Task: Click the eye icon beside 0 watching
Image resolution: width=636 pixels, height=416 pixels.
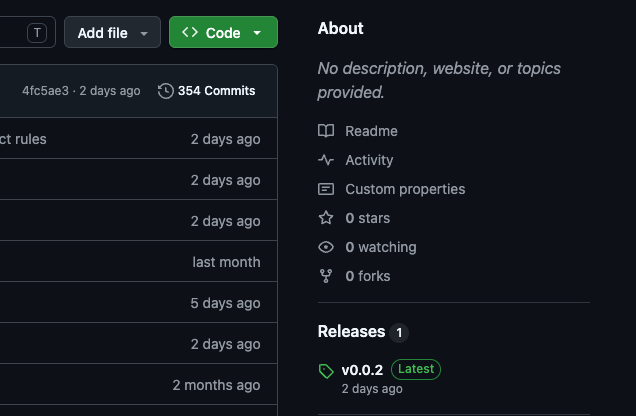Action: 326,247
